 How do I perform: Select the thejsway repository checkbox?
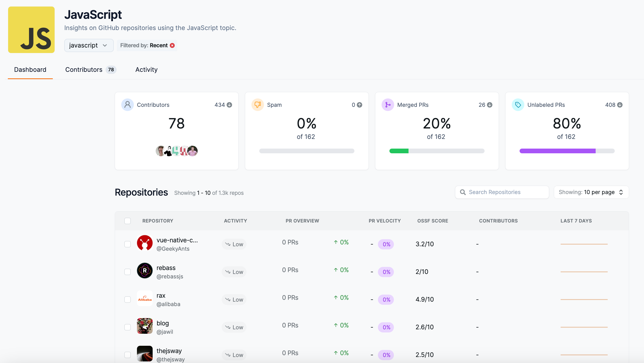tap(128, 355)
